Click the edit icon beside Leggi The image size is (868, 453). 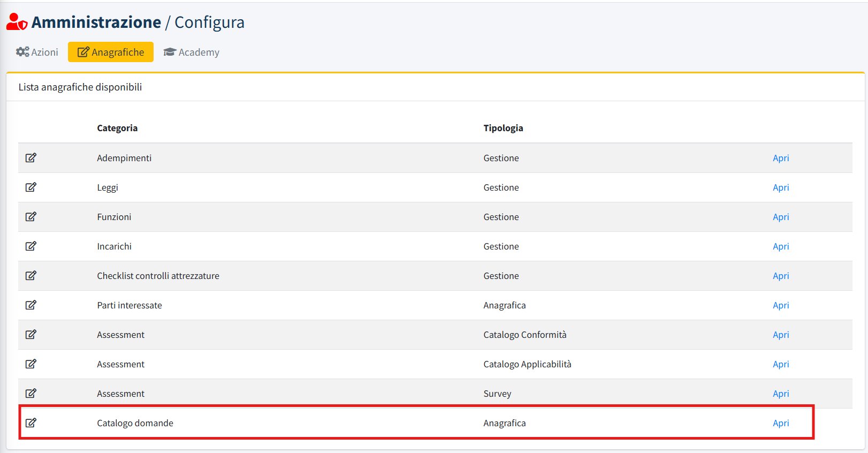(x=31, y=187)
